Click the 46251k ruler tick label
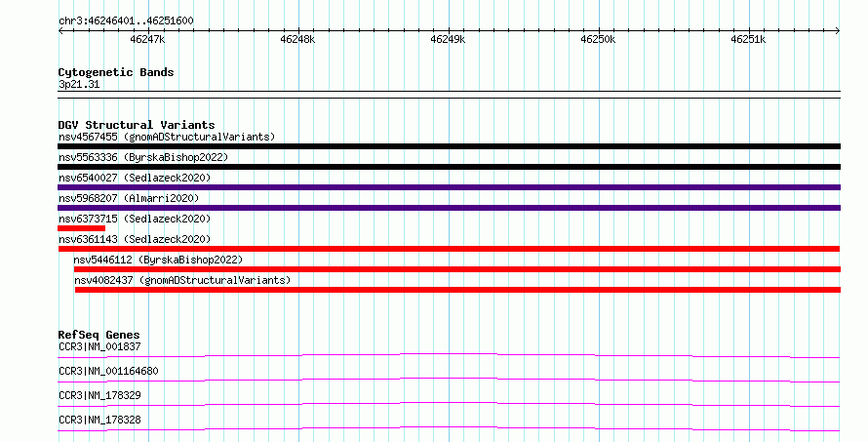Viewport: 868px width, 442px height. coord(748,39)
